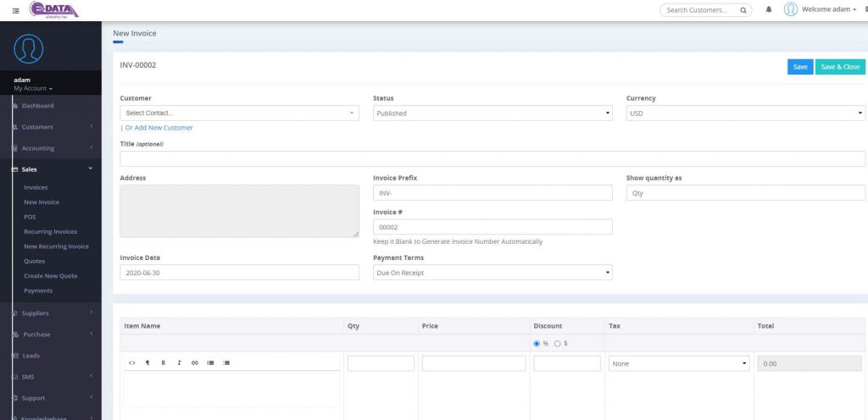The width and height of the screenshot is (868, 420).
Task: Click the hamburger menu icon in top bar
Action: pyautogui.click(x=15, y=10)
